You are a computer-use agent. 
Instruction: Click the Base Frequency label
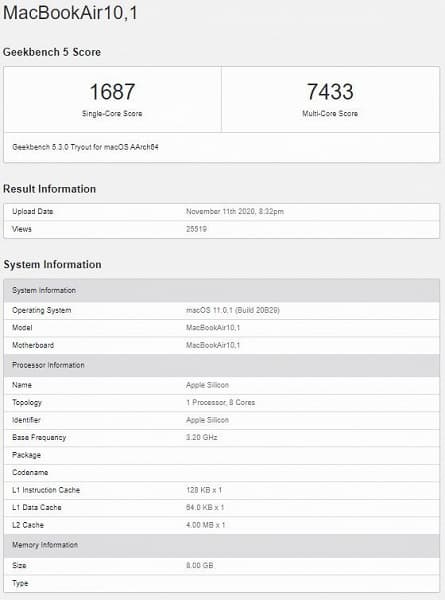click(39, 438)
